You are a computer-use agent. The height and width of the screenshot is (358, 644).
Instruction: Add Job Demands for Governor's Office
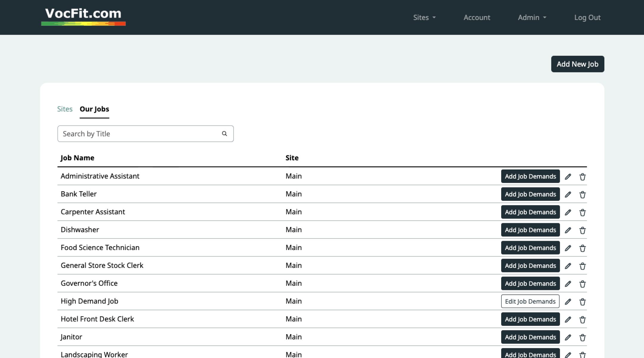pyautogui.click(x=530, y=283)
